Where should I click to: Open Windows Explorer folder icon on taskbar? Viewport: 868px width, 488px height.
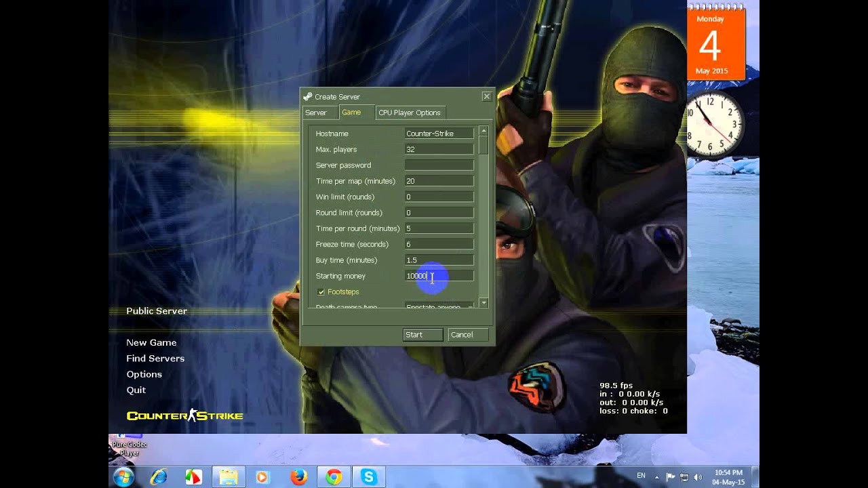tap(229, 477)
